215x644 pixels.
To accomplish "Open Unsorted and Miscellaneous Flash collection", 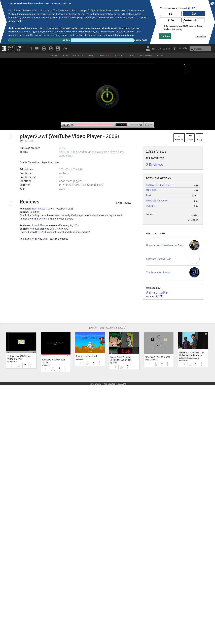I will (x=165, y=245).
